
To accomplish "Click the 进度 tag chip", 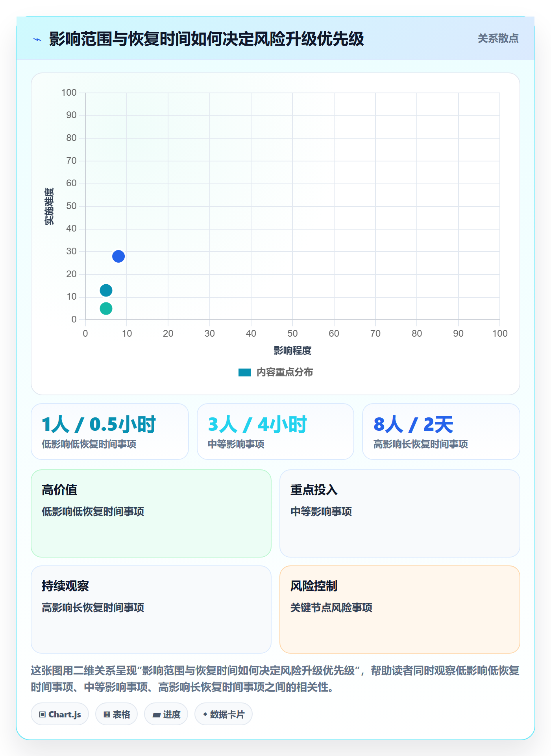I will (x=166, y=714).
